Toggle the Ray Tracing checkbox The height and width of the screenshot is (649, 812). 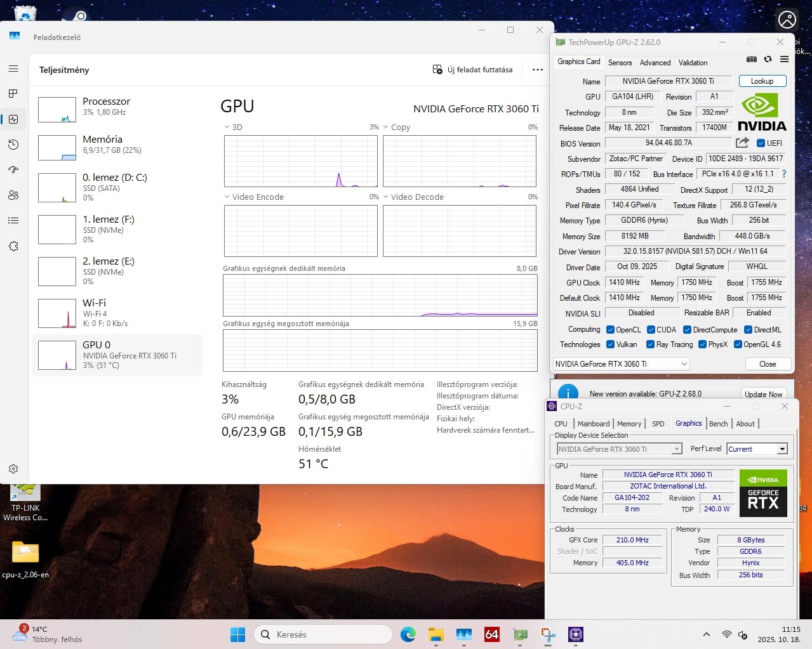point(650,344)
